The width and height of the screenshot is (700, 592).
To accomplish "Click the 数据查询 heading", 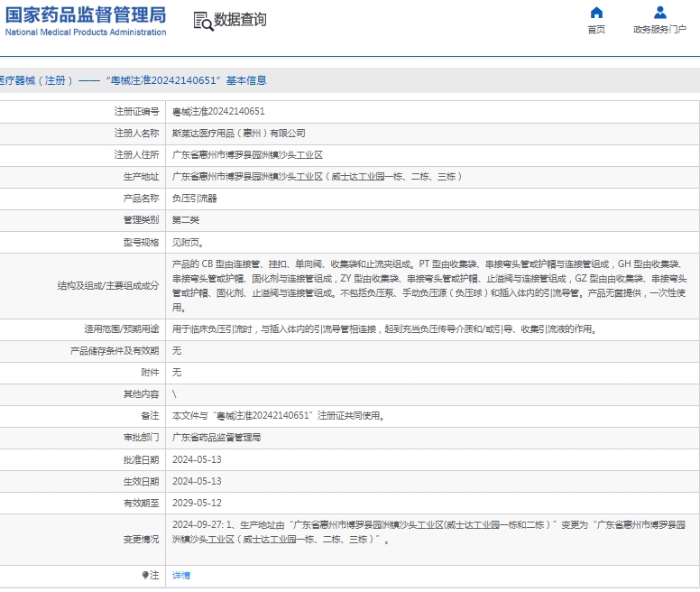I will tap(240, 20).
